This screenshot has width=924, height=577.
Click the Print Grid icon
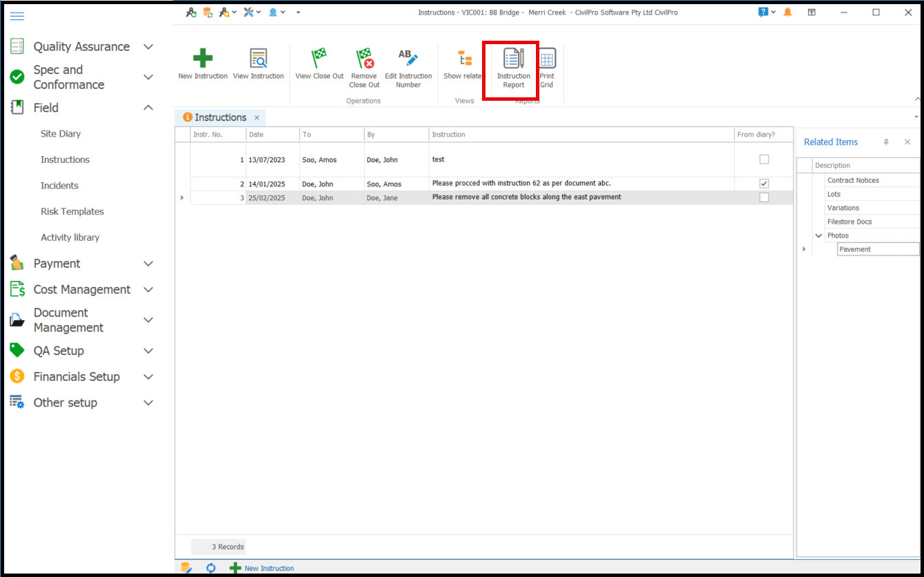point(547,60)
